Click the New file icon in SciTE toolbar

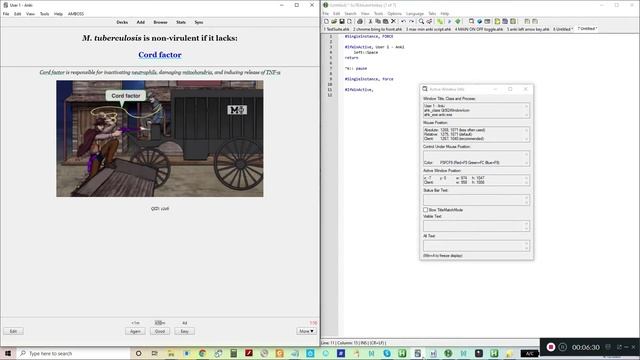(x=326, y=21)
